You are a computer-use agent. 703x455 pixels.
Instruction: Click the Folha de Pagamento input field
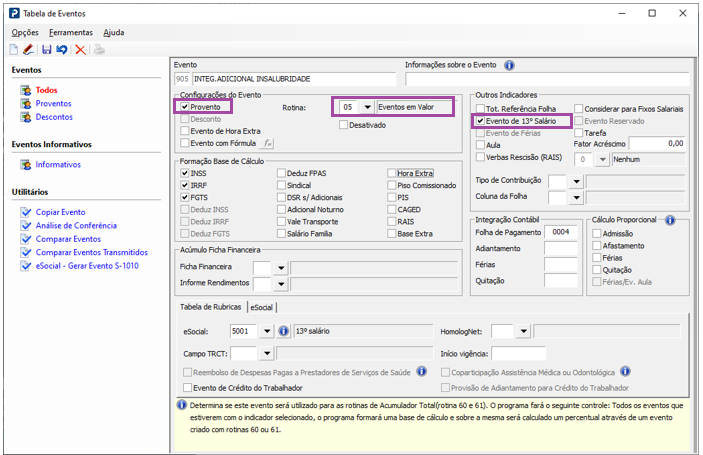coord(560,232)
